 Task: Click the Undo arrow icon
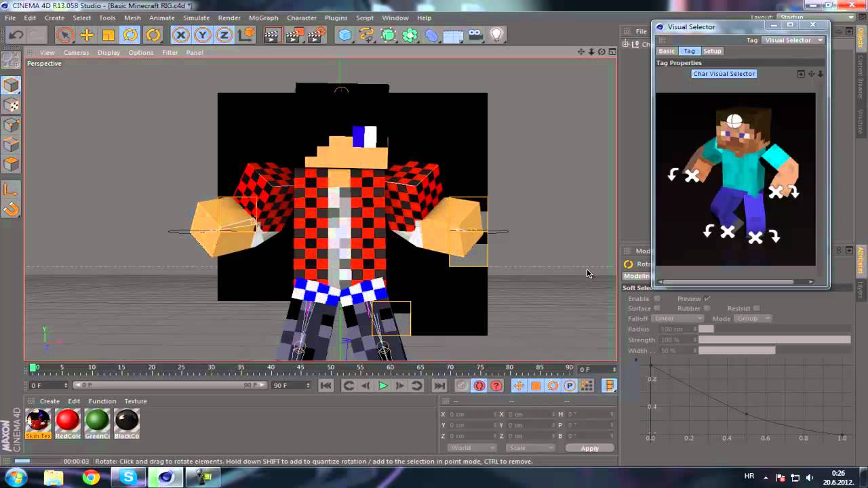[x=16, y=35]
